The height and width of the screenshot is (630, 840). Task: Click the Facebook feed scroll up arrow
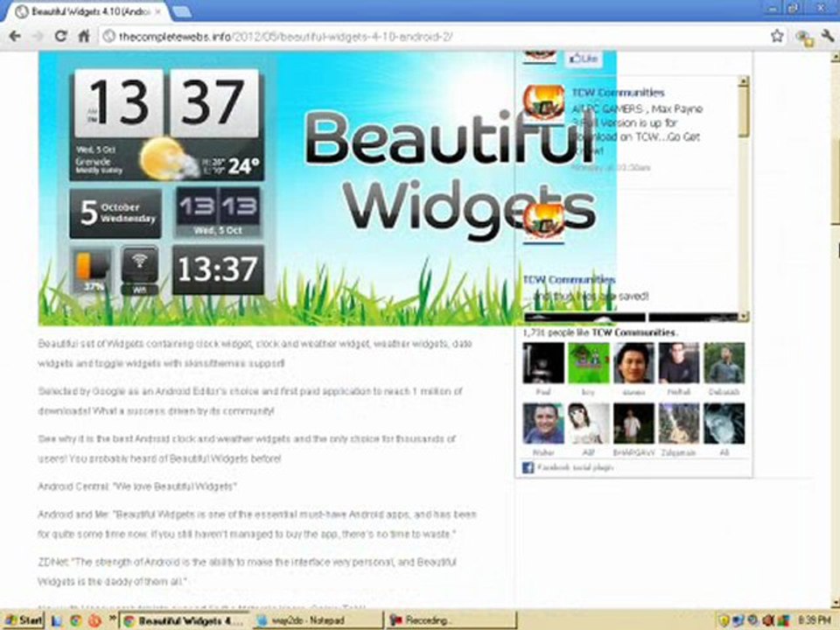click(743, 81)
